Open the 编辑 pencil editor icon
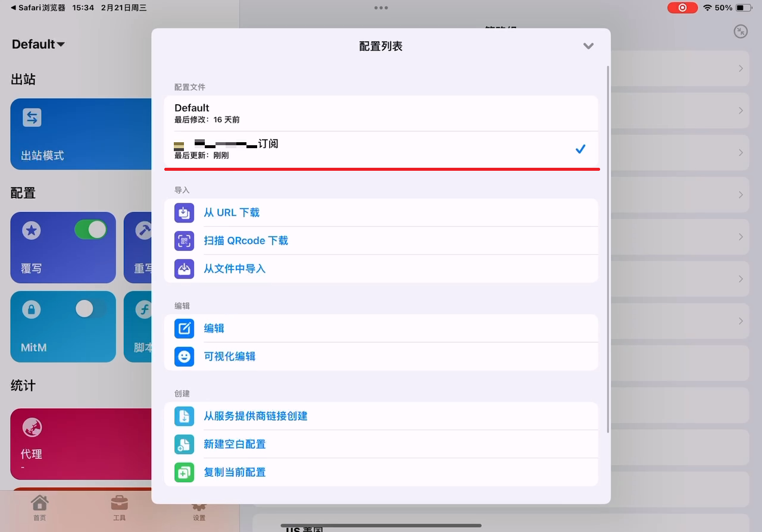Viewport: 762px width, 532px height. pyautogui.click(x=184, y=328)
